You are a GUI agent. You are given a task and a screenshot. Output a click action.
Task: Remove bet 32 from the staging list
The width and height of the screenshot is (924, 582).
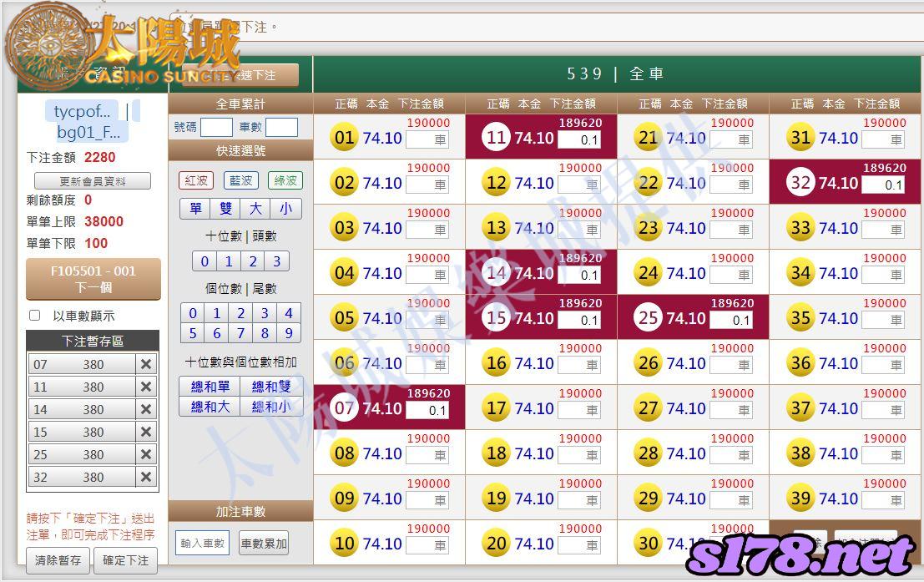tap(146, 477)
